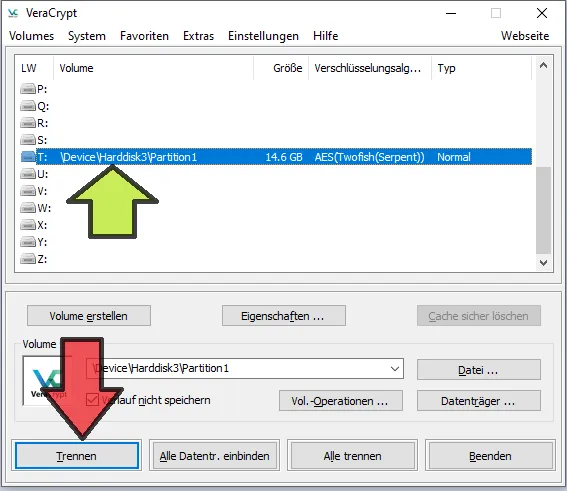Click the '14.6 GB' size cell
Viewport: 567px width, 491px height.
pos(284,157)
